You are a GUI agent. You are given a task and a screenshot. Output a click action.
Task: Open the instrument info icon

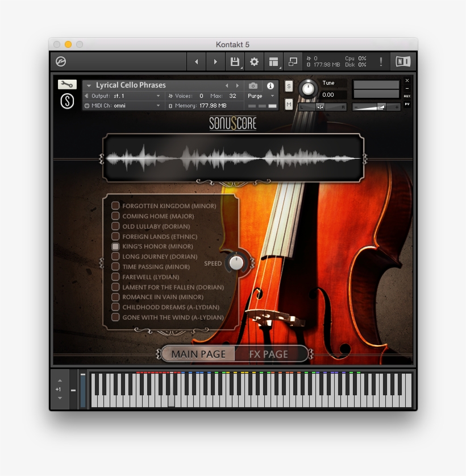coord(271,85)
